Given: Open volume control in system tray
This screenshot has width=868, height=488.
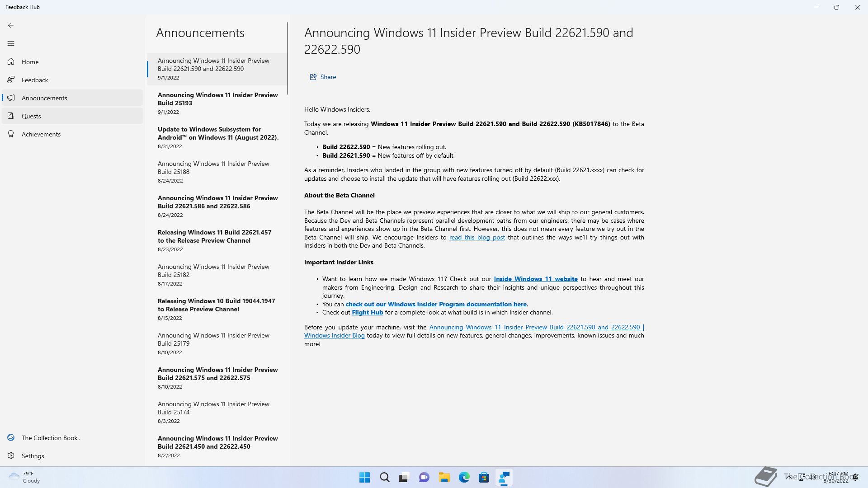Looking at the screenshot, I should [x=813, y=477].
